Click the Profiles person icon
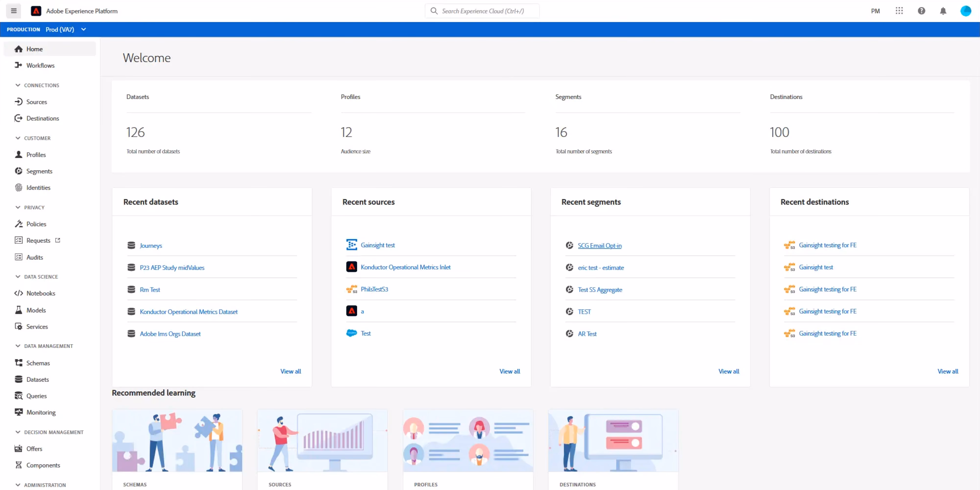 (x=18, y=154)
